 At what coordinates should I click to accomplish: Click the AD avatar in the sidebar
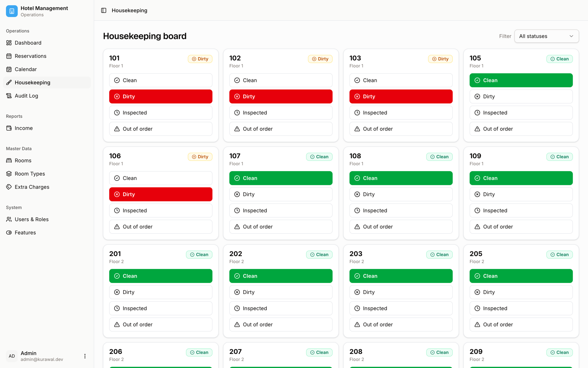12,356
